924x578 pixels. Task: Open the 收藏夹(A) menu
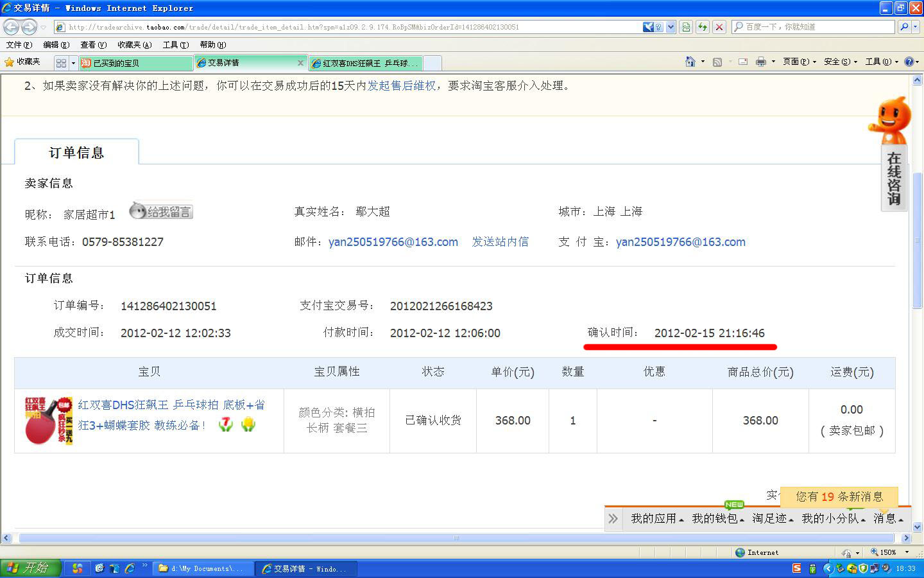pyautogui.click(x=135, y=45)
